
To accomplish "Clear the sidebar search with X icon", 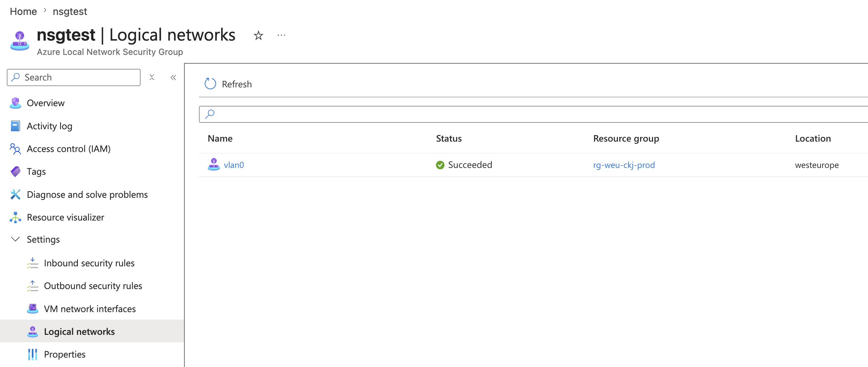I will click(152, 78).
